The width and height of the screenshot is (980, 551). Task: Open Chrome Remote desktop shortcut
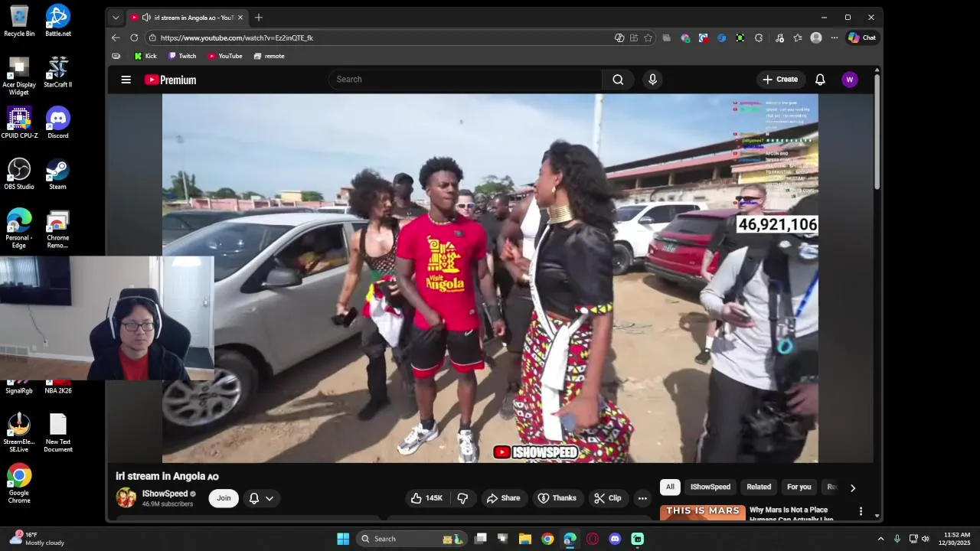58,229
